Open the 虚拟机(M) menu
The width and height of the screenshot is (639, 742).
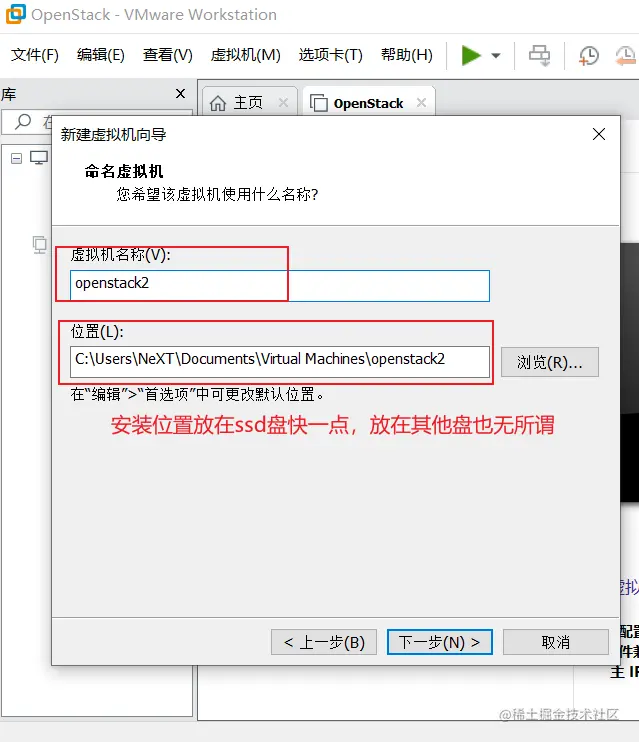click(245, 55)
